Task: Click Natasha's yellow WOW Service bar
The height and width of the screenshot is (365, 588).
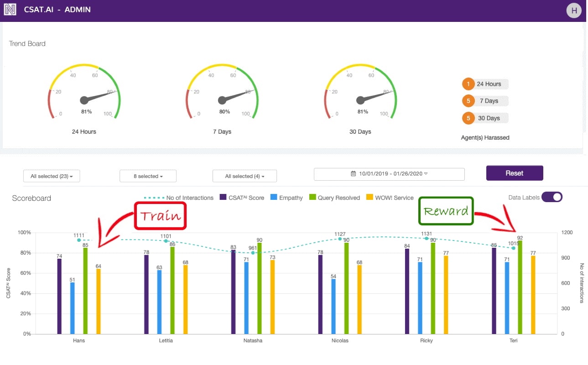Action: pyautogui.click(x=272, y=297)
